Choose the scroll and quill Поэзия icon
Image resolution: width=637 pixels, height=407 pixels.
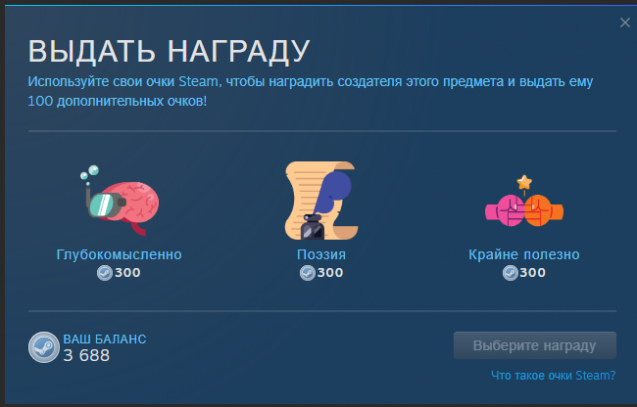321,200
